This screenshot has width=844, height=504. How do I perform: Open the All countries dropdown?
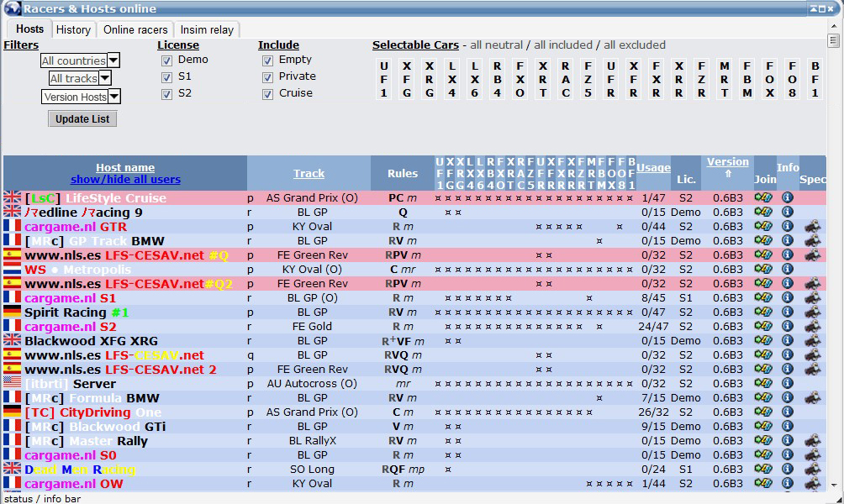[x=80, y=60]
